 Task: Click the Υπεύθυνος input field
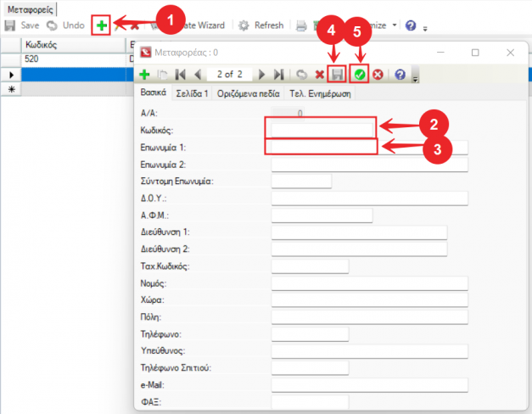click(x=369, y=351)
